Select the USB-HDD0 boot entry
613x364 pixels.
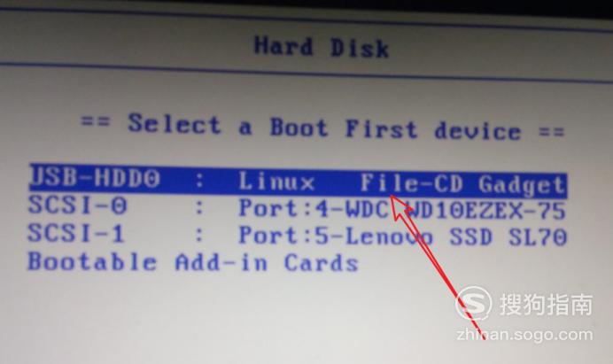click(x=299, y=181)
